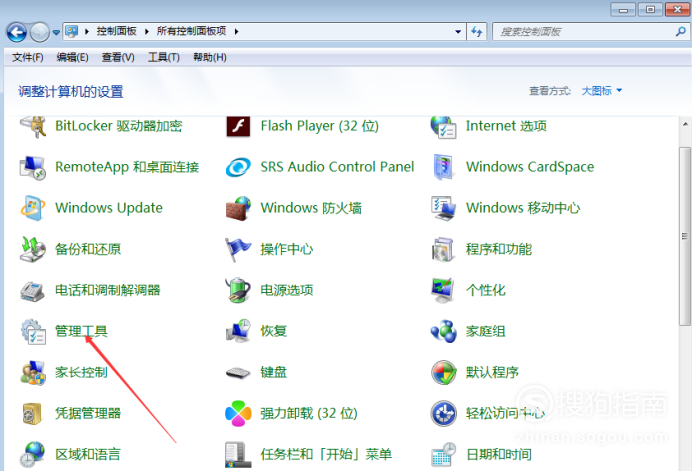Click the 家庭组 spheres icon
The image size is (692, 471).
(443, 332)
